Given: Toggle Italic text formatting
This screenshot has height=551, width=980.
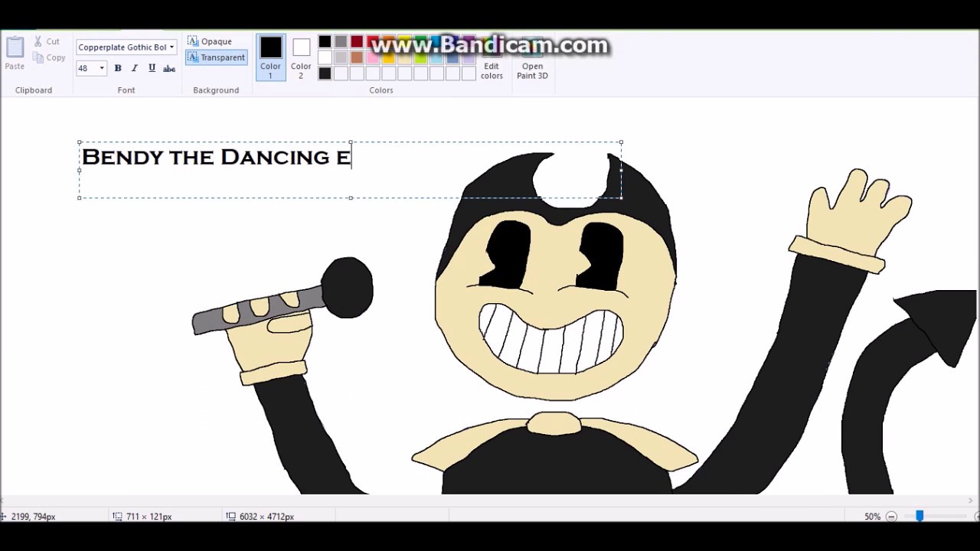Looking at the screenshot, I should [x=135, y=68].
